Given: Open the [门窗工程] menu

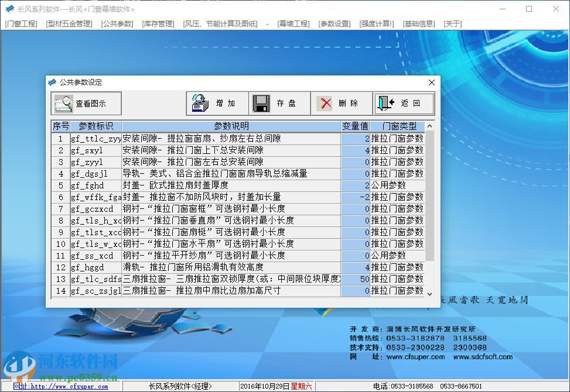Looking at the screenshot, I should point(21,23).
